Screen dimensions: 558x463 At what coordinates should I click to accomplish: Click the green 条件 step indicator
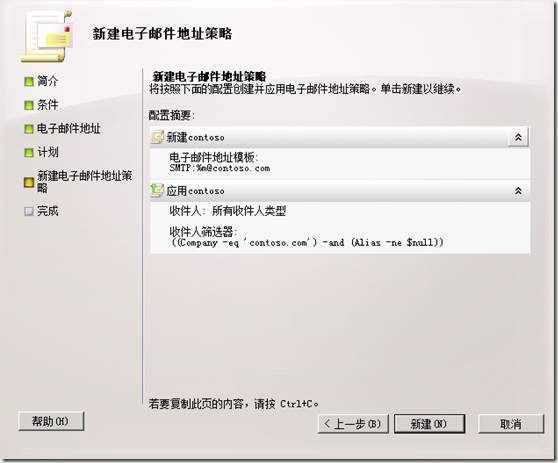[x=29, y=105]
